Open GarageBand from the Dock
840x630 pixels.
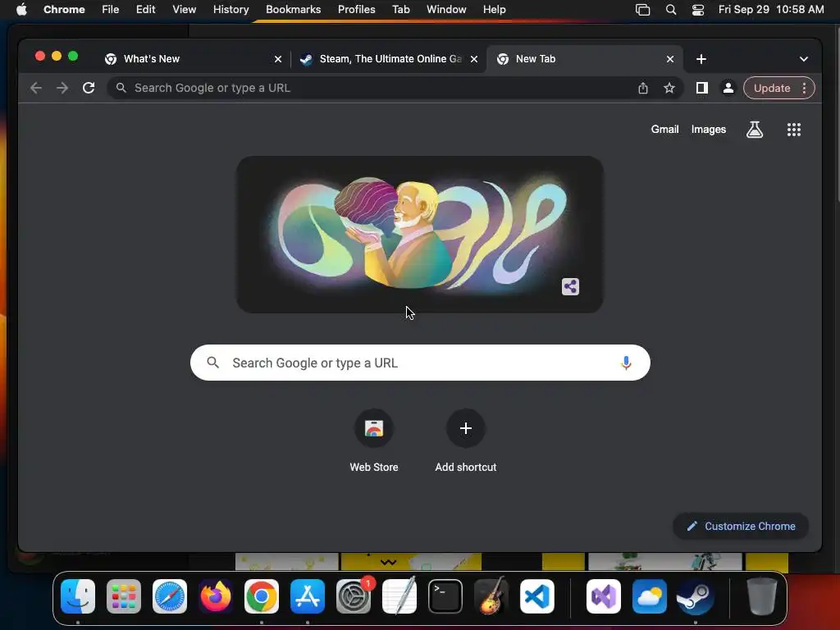click(x=491, y=596)
